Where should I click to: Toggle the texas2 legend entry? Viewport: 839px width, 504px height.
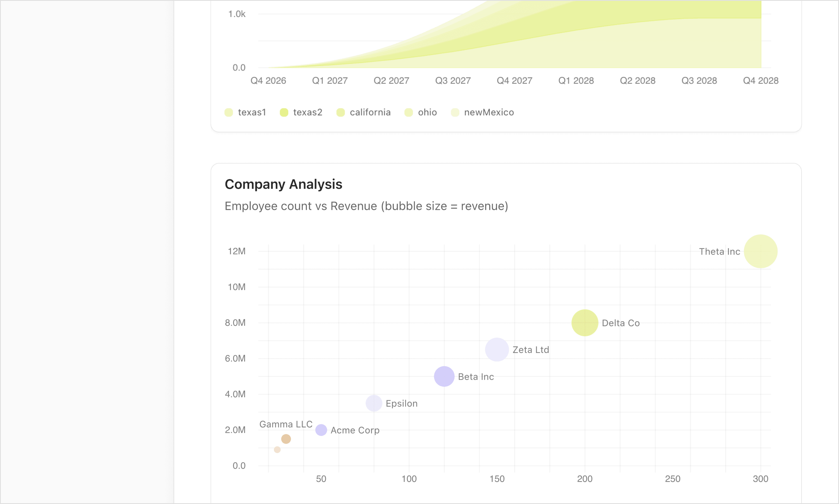307,112
